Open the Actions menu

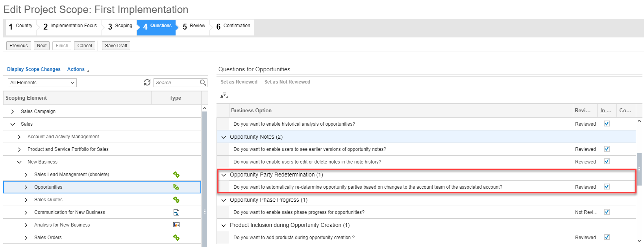click(78, 69)
